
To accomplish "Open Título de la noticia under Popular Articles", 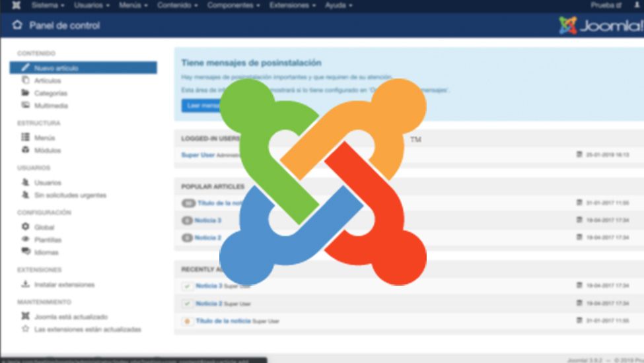I will click(x=220, y=203).
